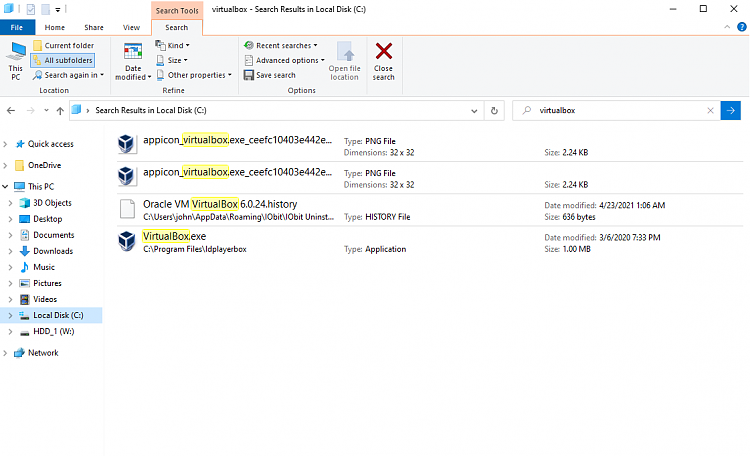Image resolution: width=750 pixels, height=456 pixels.
Task: Expand the Documents node
Action: click(x=11, y=235)
